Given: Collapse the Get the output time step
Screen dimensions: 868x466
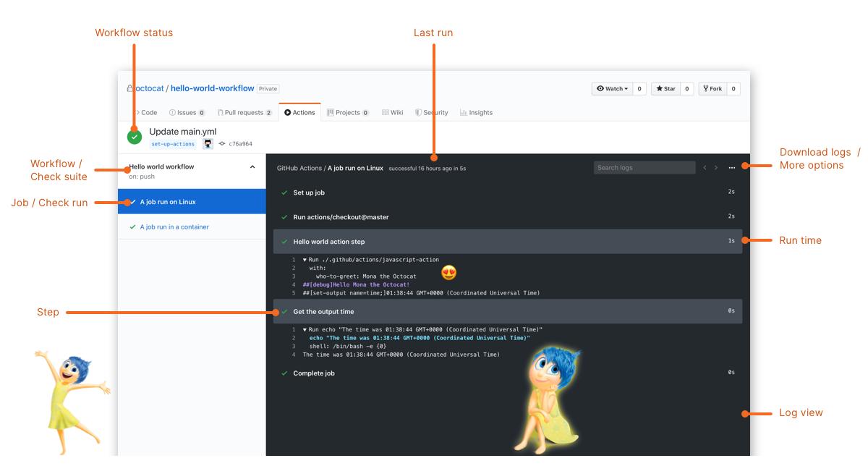Looking at the screenshot, I should point(323,312).
